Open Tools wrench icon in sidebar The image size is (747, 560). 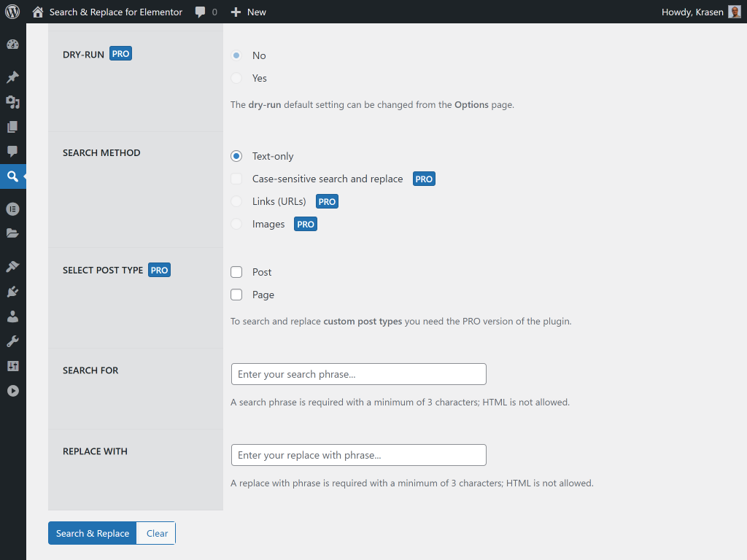click(x=13, y=341)
